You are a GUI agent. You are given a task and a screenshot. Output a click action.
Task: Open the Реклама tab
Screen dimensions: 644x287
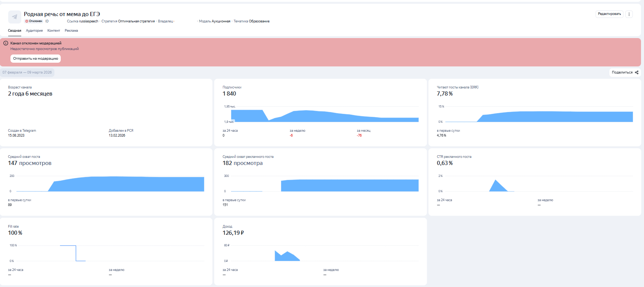click(x=71, y=31)
